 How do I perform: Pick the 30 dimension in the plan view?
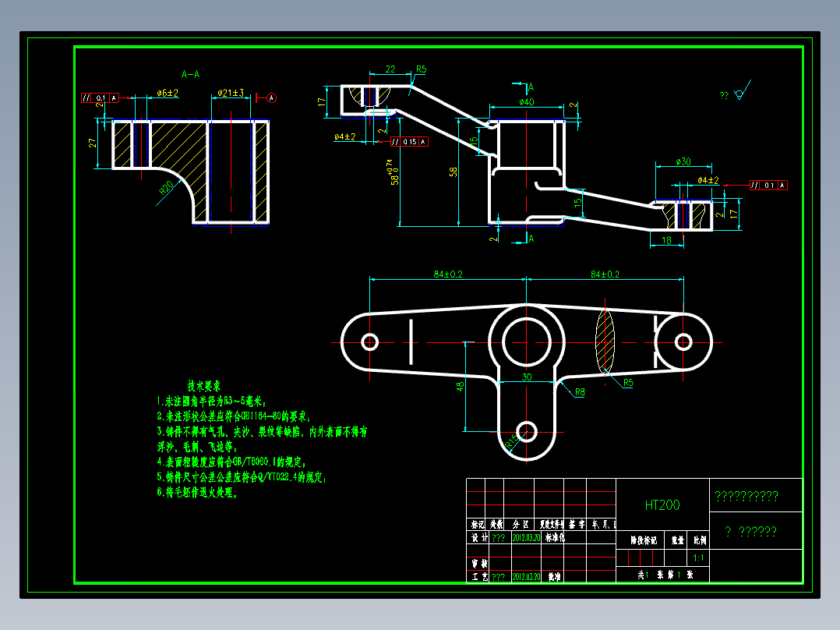pos(527,377)
